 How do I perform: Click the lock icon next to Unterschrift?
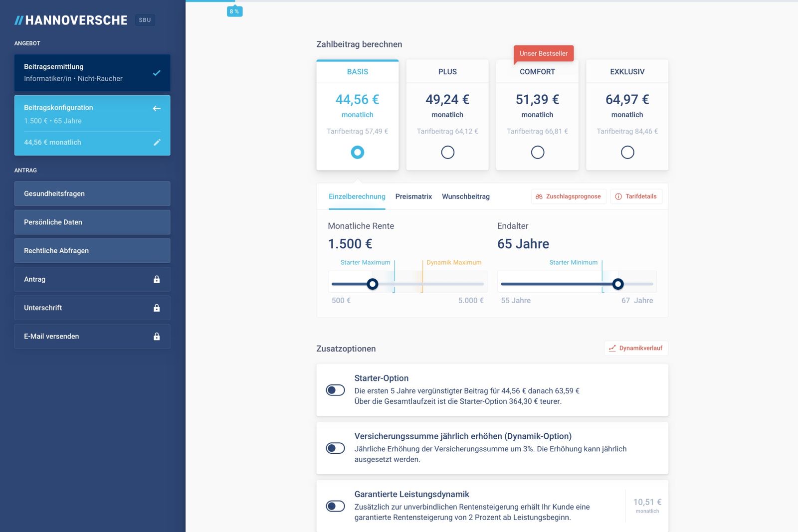pyautogui.click(x=157, y=308)
